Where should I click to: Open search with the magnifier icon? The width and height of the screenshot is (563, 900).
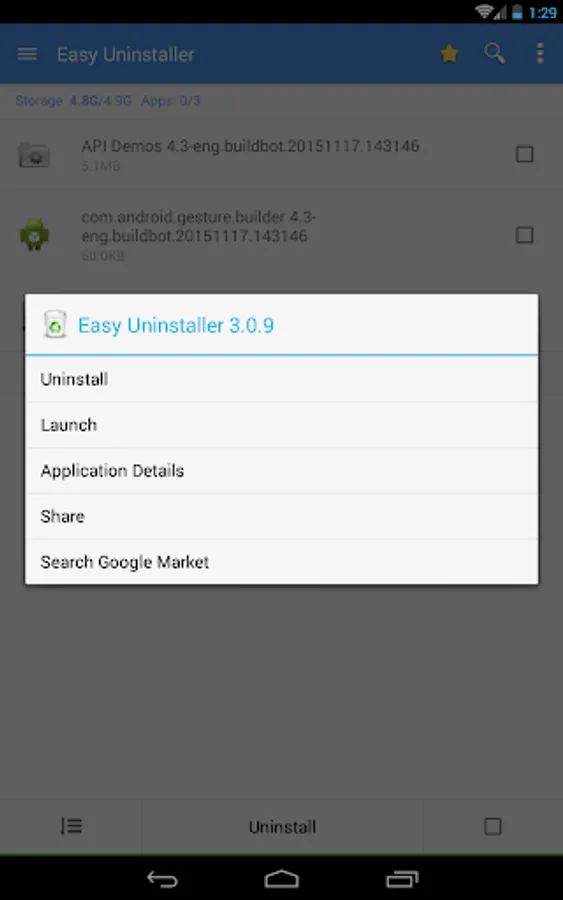(494, 54)
